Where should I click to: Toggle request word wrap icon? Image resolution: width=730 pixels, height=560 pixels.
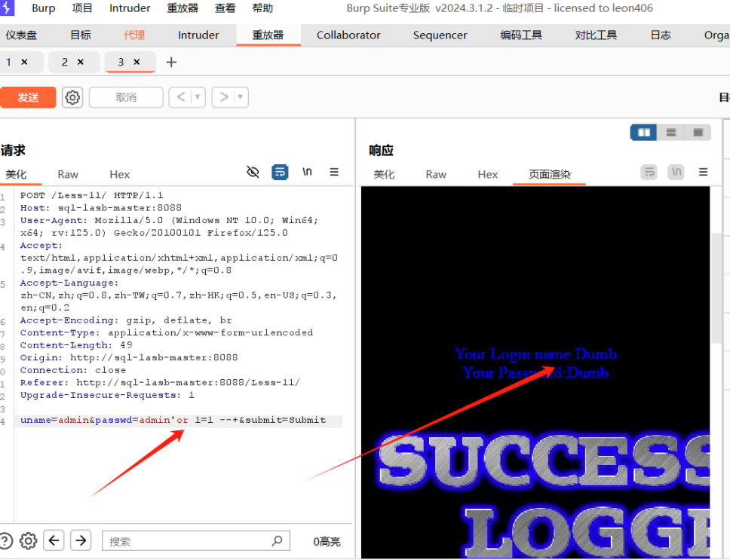pyautogui.click(x=280, y=172)
